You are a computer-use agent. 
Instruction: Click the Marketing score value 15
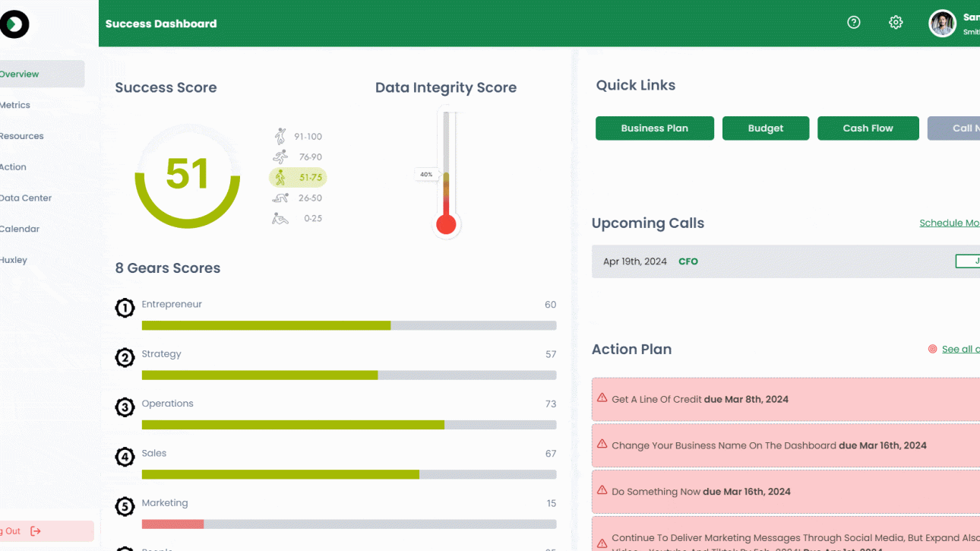551,503
